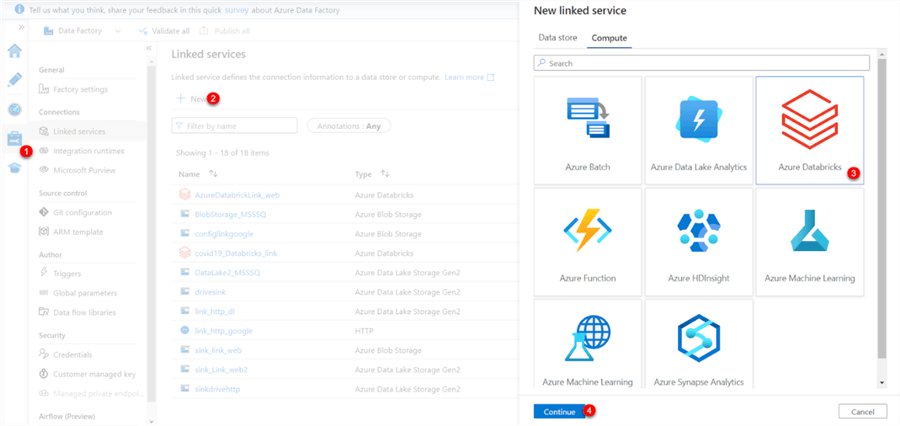Select Azure Machine Learning tile with flask icon
This screenshot has width=900, height=426.
[x=810, y=242]
